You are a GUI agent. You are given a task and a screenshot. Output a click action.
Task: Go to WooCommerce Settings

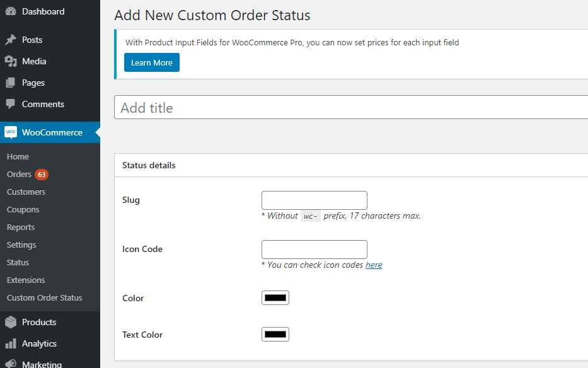click(21, 244)
